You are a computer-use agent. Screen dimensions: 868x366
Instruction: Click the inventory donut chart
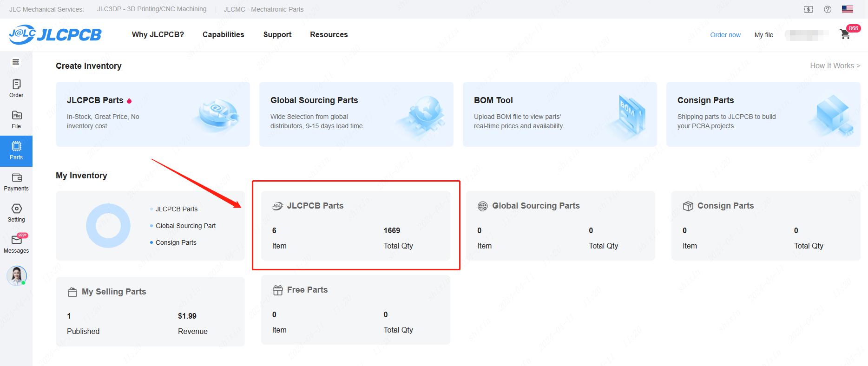[108, 226]
